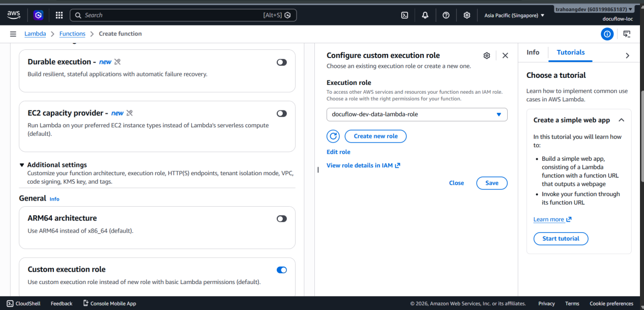Go to Lambda breadcrumb link
644x310 pixels.
[x=35, y=34]
